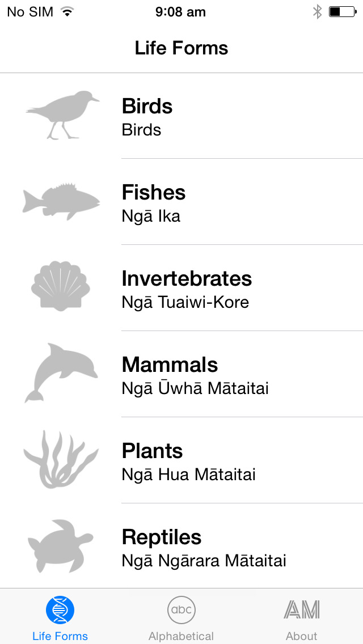Image resolution: width=363 pixels, height=644 pixels.
Task: Tap the dolphin silhouette icon
Action: (x=61, y=372)
